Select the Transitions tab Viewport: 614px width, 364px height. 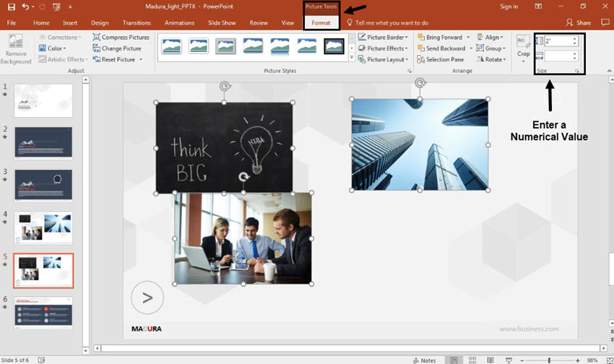coord(137,22)
